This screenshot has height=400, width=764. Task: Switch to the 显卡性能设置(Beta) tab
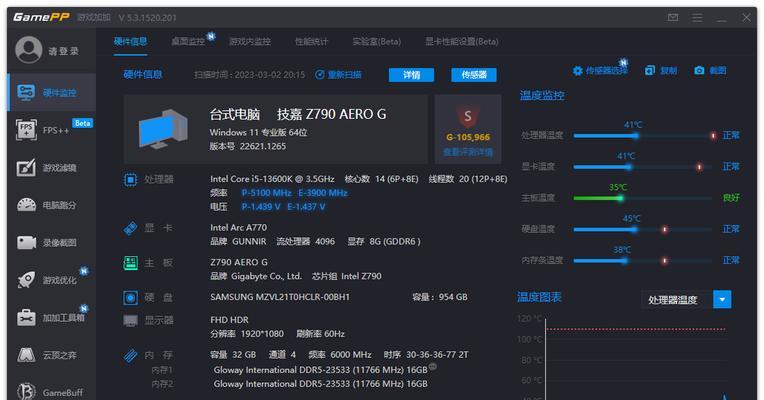tap(461, 42)
